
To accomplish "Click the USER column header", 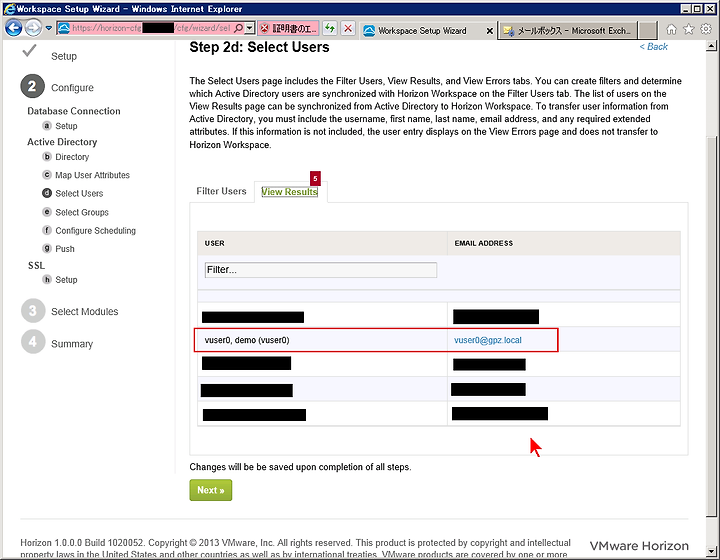I will point(322,243).
